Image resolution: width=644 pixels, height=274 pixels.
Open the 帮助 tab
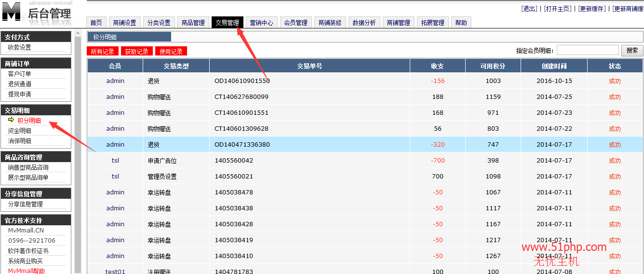461,23
